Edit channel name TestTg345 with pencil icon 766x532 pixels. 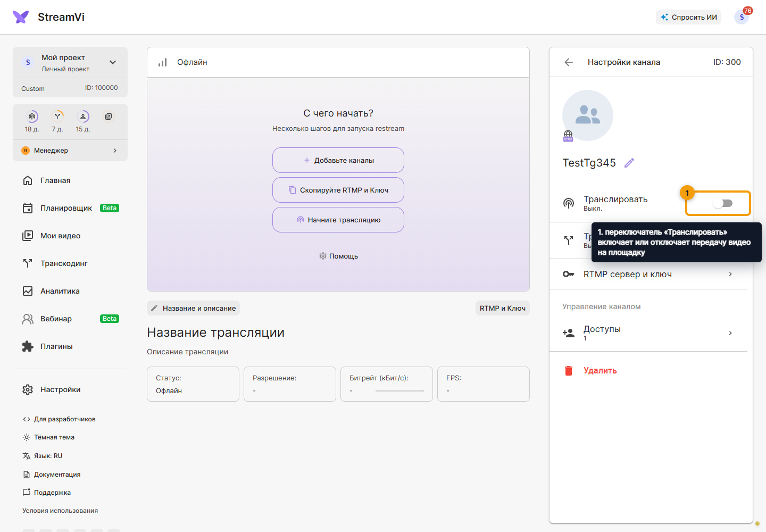[629, 163]
